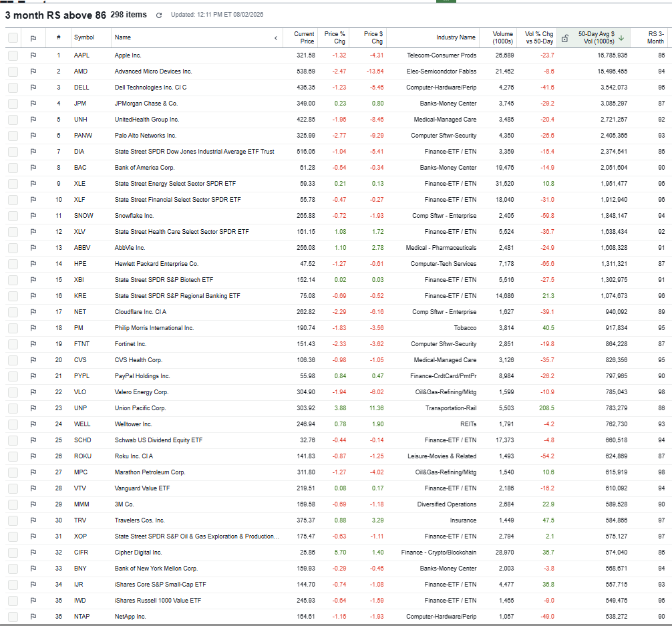
Task: Select the Hewlett Packard Enterprise Co. name
Action: coord(156,264)
